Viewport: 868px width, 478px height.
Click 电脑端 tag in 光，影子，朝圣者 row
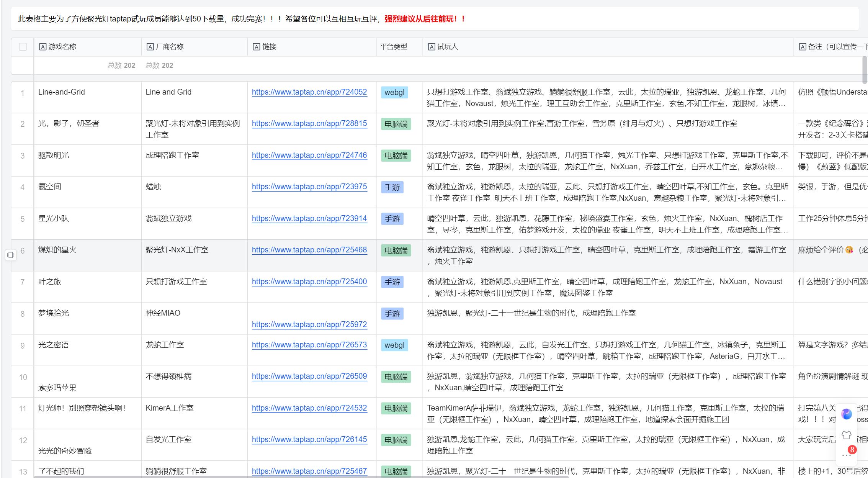(396, 124)
